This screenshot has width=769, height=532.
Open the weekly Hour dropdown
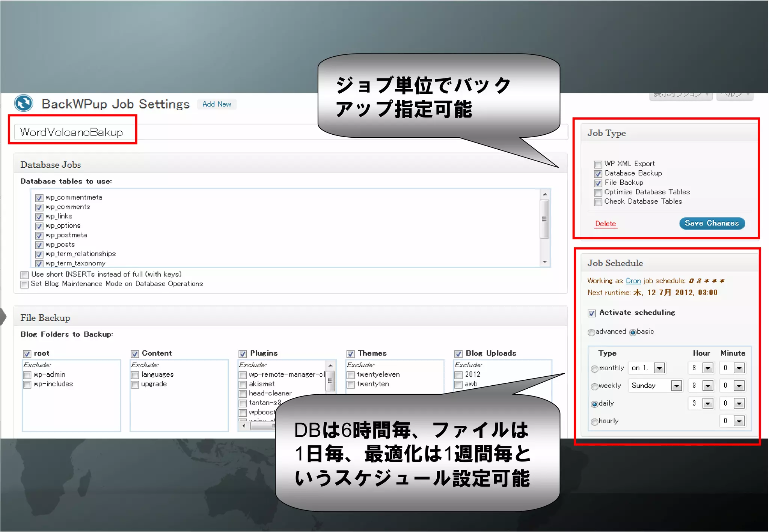(701, 385)
